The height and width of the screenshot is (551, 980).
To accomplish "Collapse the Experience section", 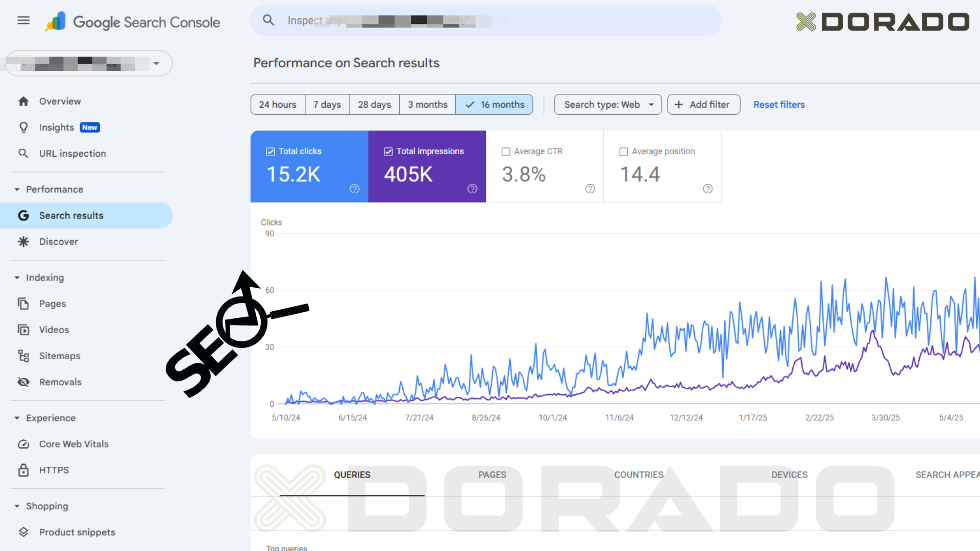I will click(x=17, y=418).
